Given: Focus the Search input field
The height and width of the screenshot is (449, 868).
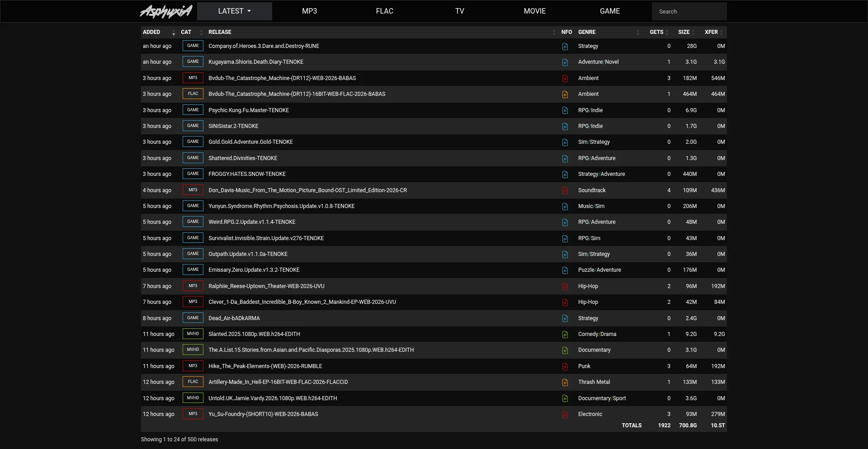Looking at the screenshot, I should tap(689, 11).
